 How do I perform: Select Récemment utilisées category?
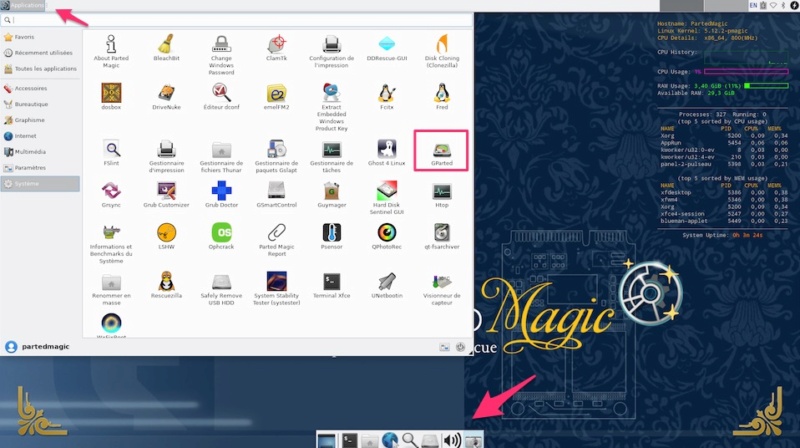click(x=40, y=53)
